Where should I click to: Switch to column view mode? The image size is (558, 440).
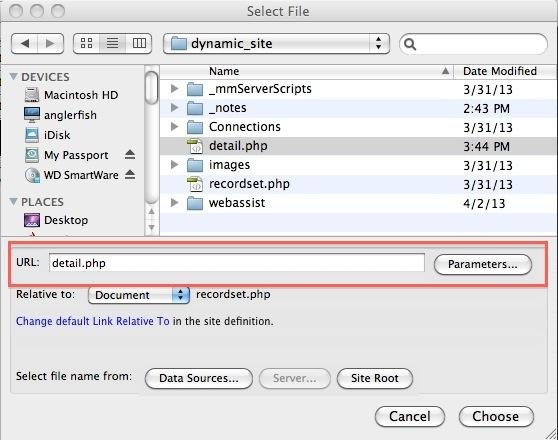(x=139, y=43)
